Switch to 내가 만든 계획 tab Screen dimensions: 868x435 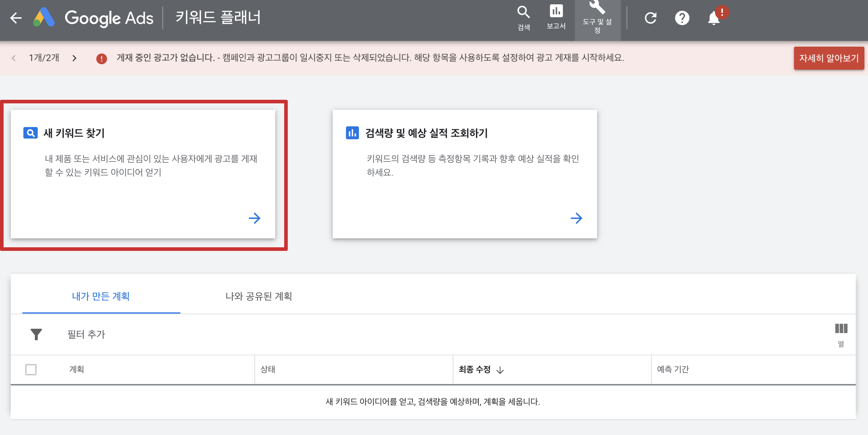(x=101, y=296)
